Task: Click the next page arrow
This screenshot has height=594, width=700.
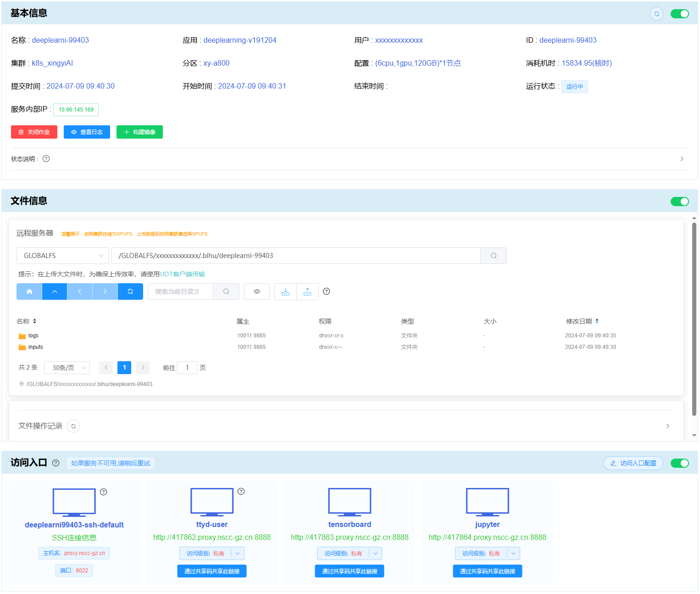Action: [x=143, y=368]
